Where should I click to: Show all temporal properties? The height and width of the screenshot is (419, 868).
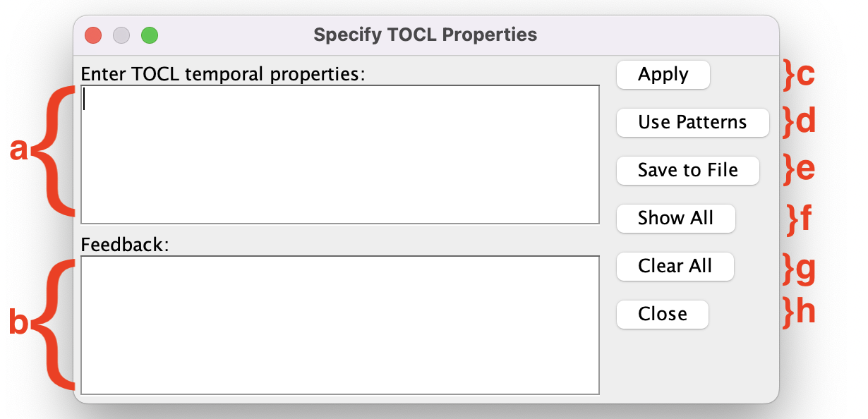[x=675, y=218]
